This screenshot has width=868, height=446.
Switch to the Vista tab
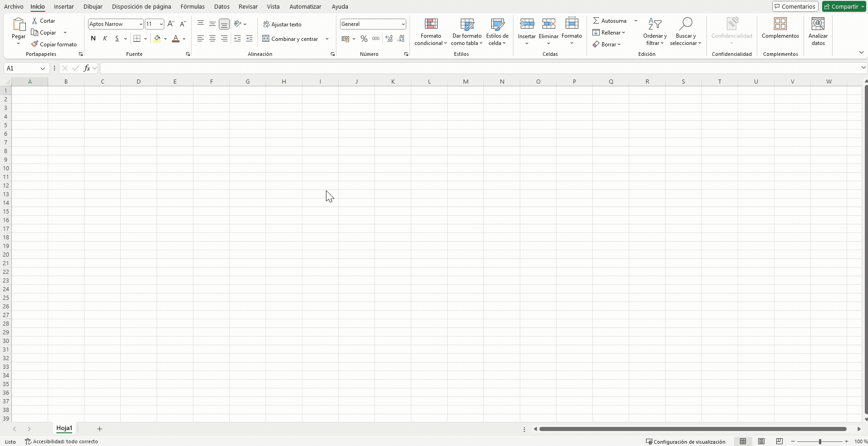[x=273, y=6]
